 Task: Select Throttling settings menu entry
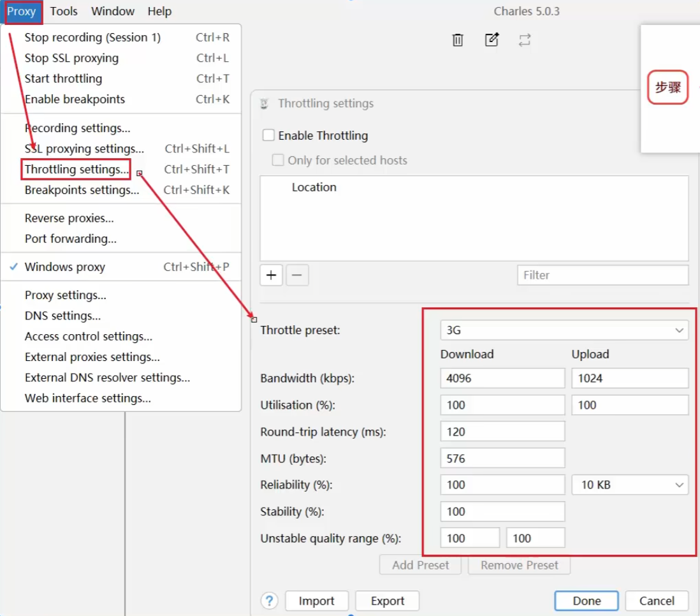pos(77,170)
